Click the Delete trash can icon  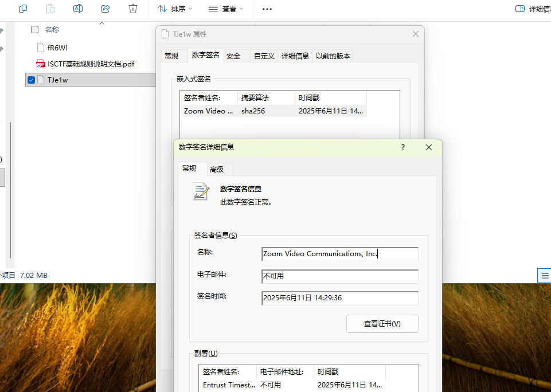coord(133,9)
